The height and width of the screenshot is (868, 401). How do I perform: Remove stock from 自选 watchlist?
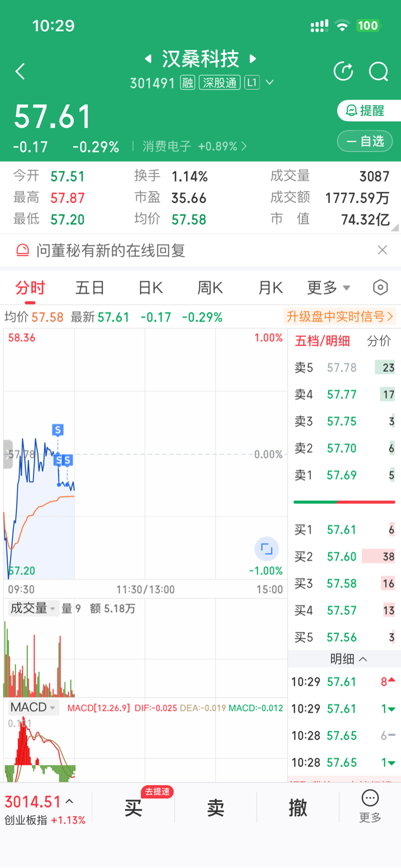pyautogui.click(x=365, y=141)
